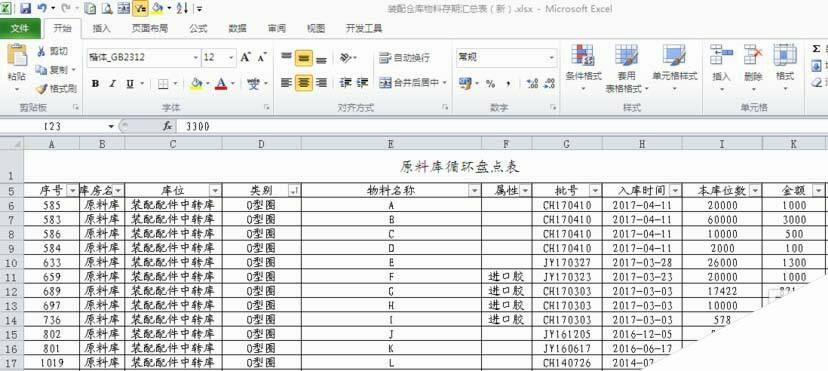Toggle Bold formatting

click(95, 84)
